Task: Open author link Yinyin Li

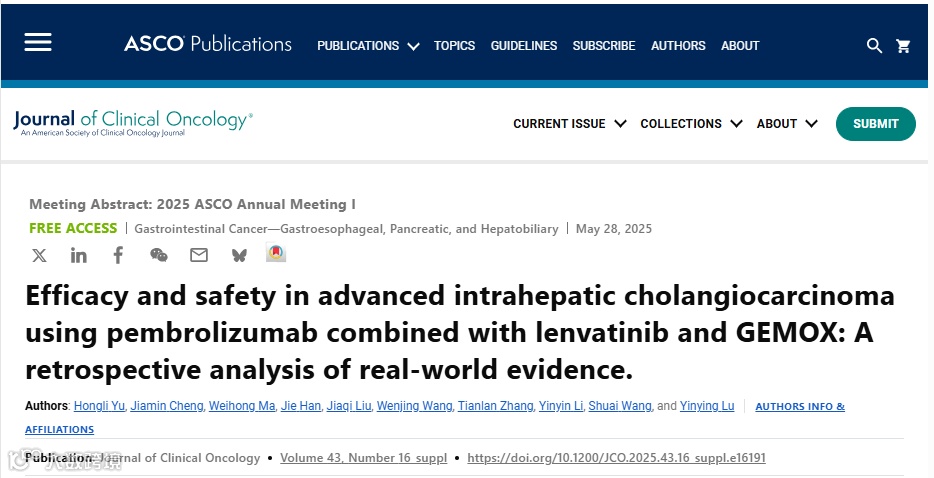Action: click(561, 406)
